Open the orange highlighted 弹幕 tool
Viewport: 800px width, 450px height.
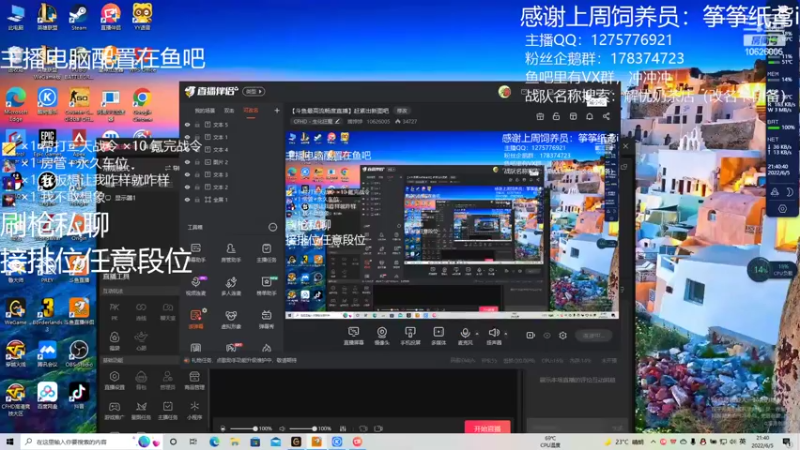196,319
